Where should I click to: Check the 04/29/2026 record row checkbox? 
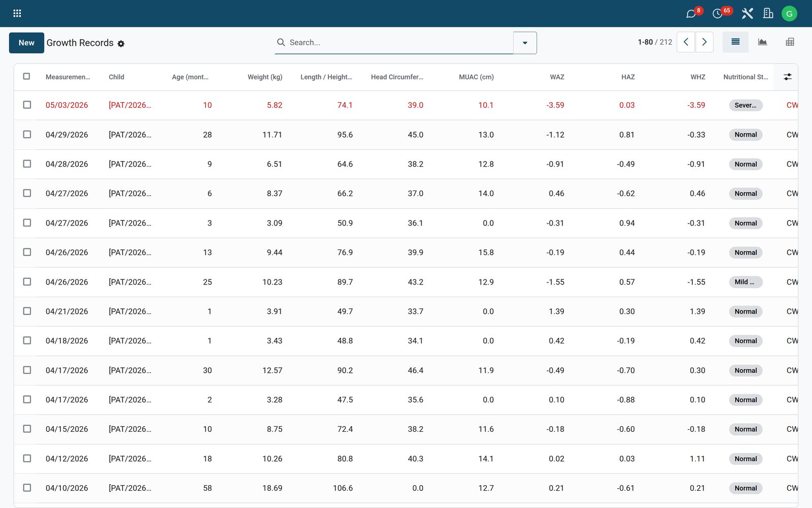pos(27,134)
